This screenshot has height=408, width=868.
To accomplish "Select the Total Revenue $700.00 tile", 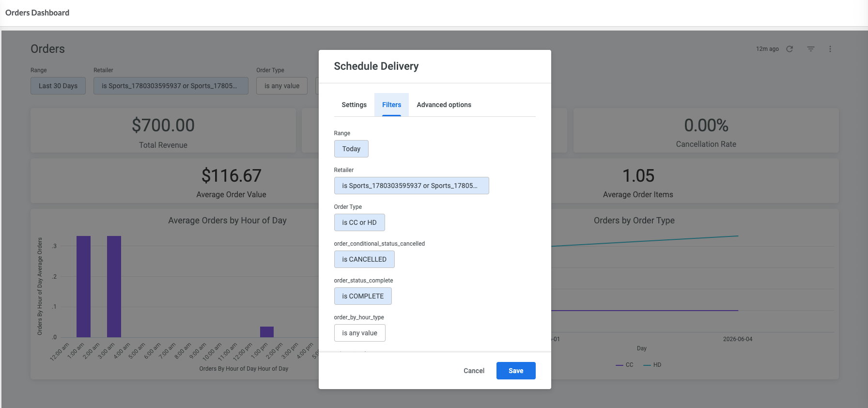I will (163, 131).
